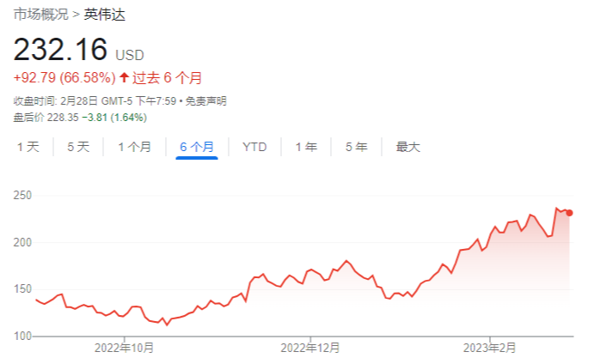Click the USD currency label
Image resolution: width=594 pixels, height=364 pixels.
(x=130, y=56)
